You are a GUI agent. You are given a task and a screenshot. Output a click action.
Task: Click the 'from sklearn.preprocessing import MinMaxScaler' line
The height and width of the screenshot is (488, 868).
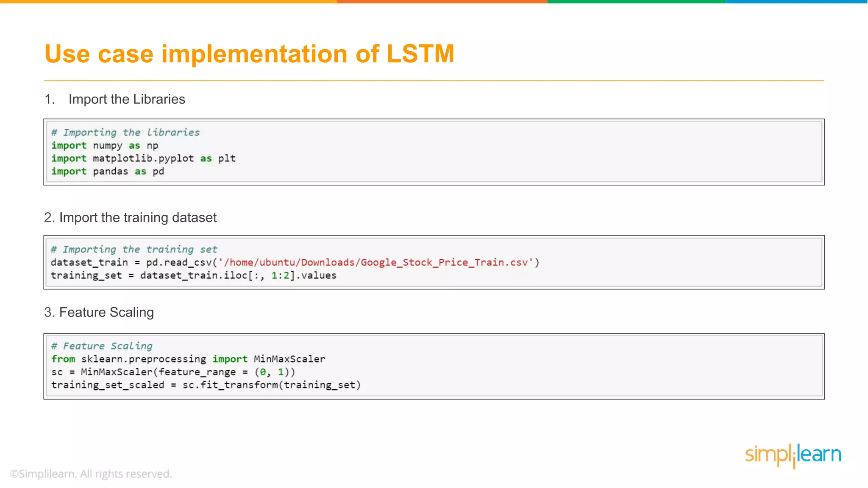click(x=188, y=359)
